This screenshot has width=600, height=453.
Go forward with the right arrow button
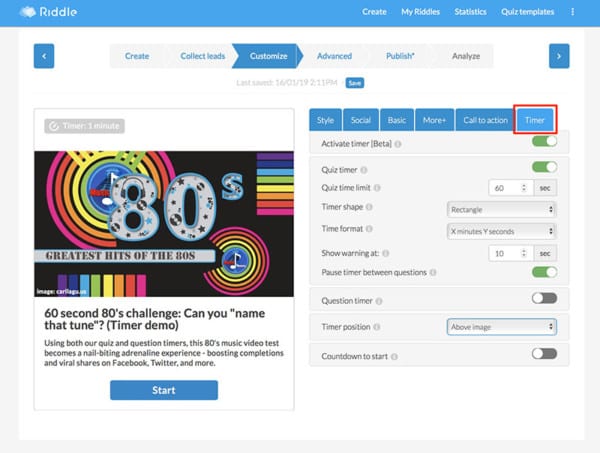click(x=559, y=56)
